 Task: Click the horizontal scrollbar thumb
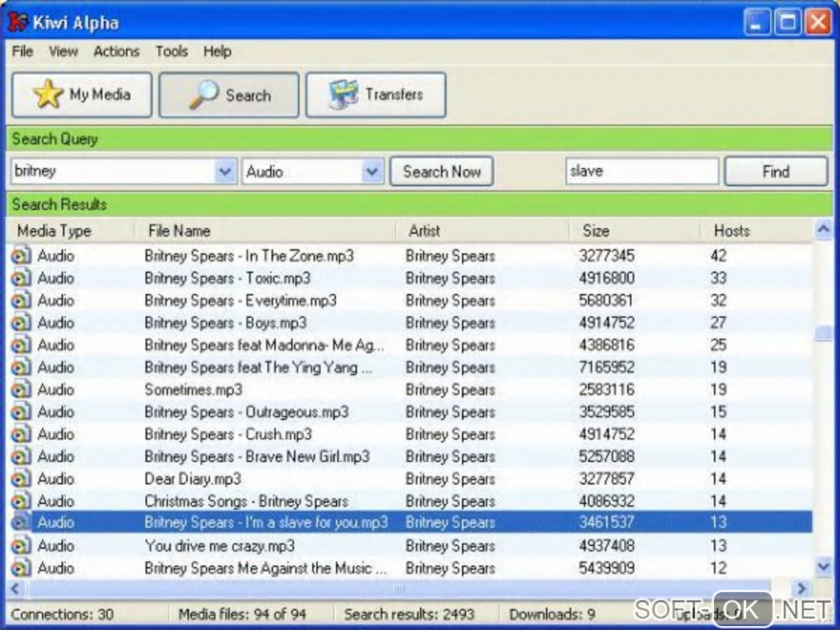point(399,589)
